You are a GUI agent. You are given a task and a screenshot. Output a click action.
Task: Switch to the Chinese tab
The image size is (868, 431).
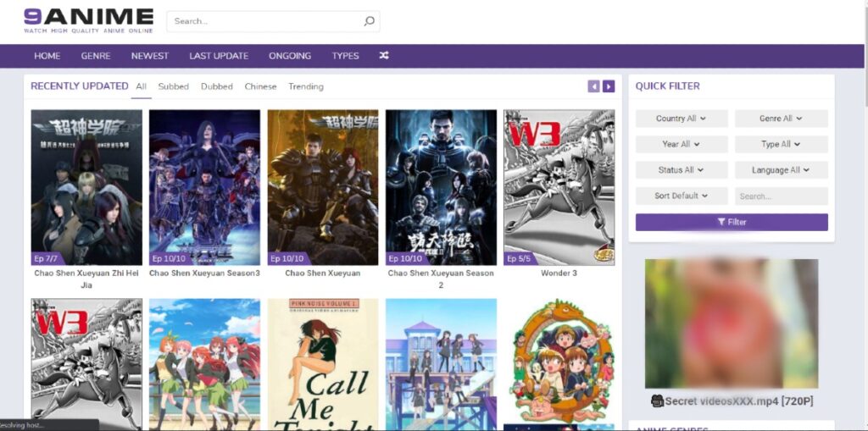click(260, 86)
